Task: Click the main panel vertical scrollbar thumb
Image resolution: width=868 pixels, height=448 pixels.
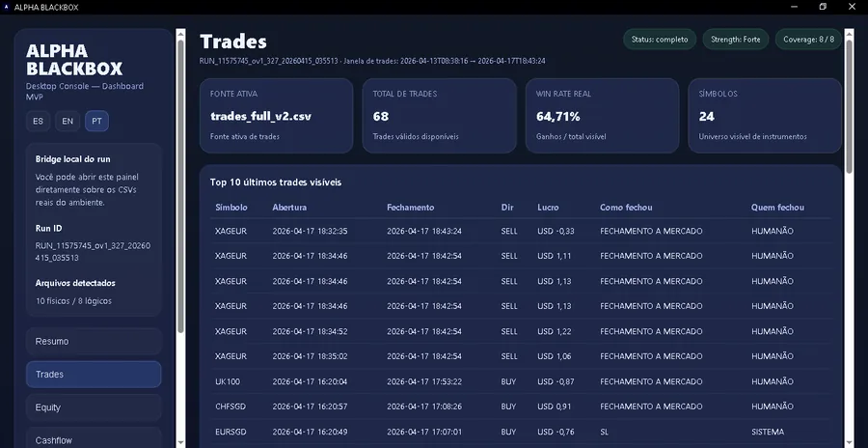Action: (849, 108)
